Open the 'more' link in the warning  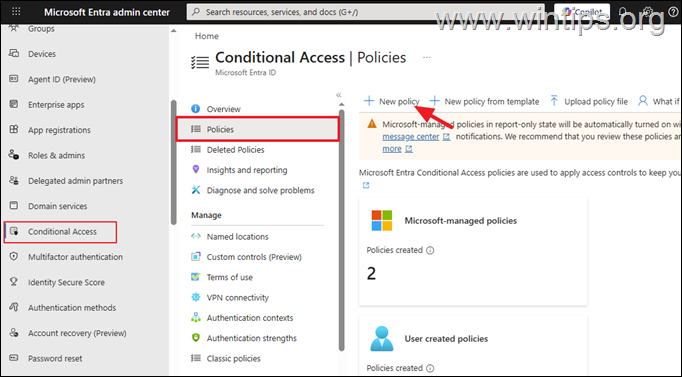pyautogui.click(x=392, y=149)
